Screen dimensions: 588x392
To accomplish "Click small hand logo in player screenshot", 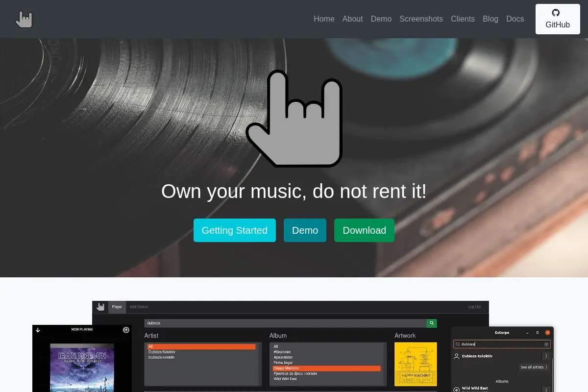I will point(100,307).
